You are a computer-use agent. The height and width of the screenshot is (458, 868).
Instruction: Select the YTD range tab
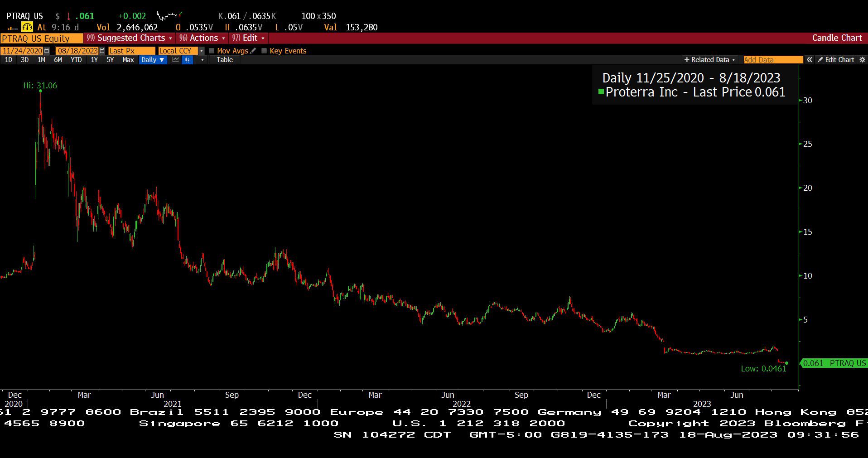pyautogui.click(x=76, y=60)
